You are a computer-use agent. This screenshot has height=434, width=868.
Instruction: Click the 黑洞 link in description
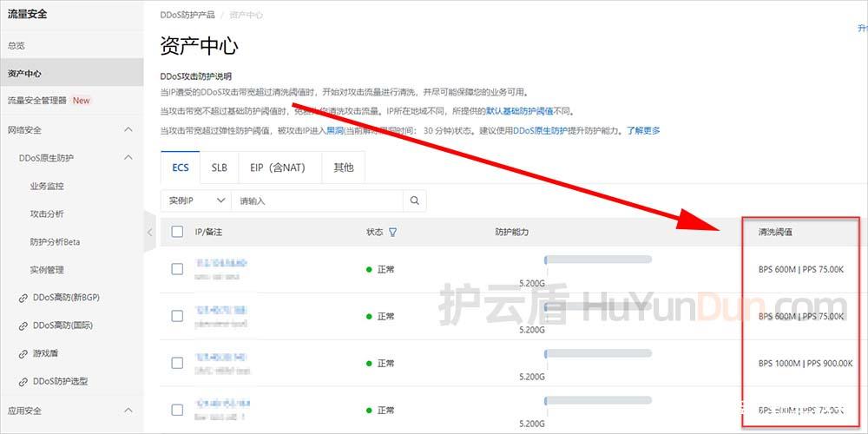point(334,131)
